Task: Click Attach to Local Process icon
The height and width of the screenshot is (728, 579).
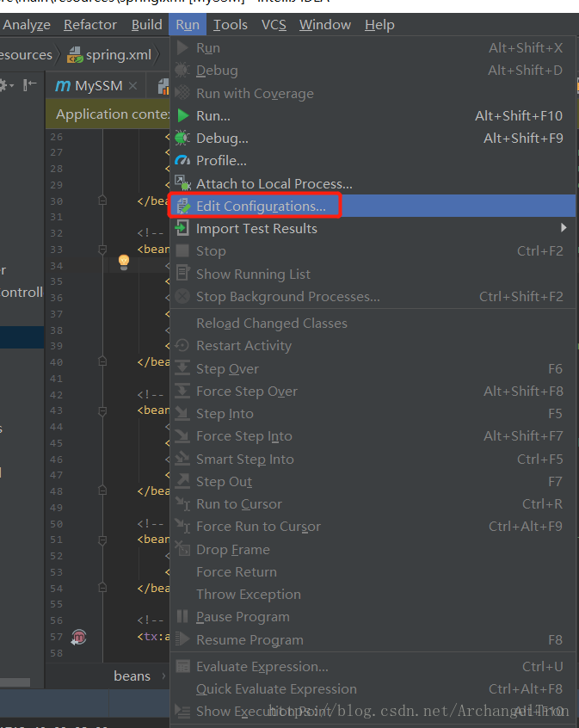Action: pos(182,183)
